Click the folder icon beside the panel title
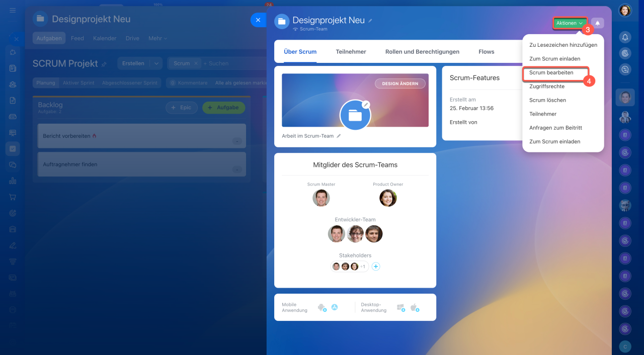 [x=282, y=22]
